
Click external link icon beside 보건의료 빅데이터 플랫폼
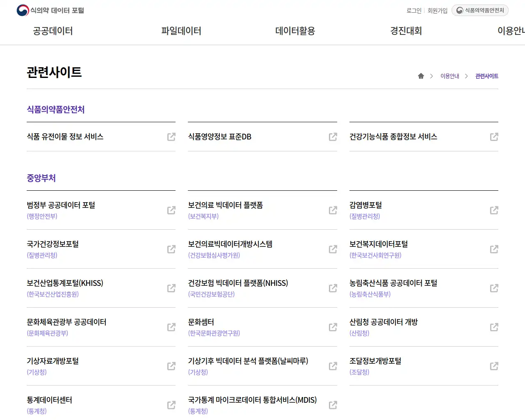click(333, 210)
